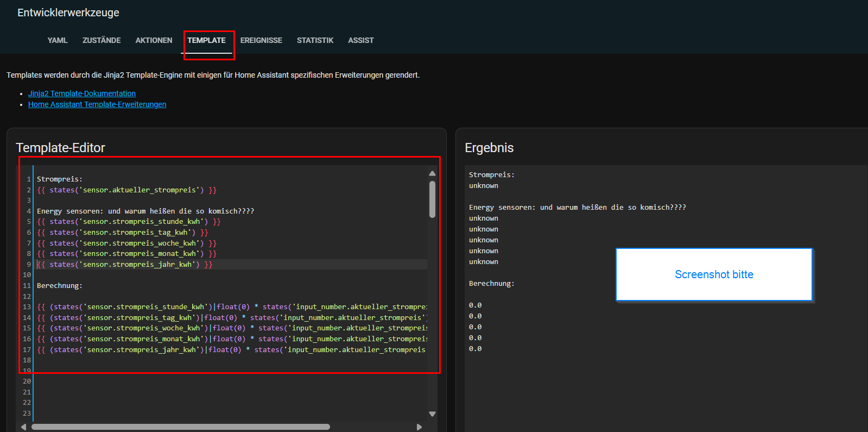Click editor line 'Energy sensoren: und warum'
The image size is (868, 432).
[x=145, y=211]
